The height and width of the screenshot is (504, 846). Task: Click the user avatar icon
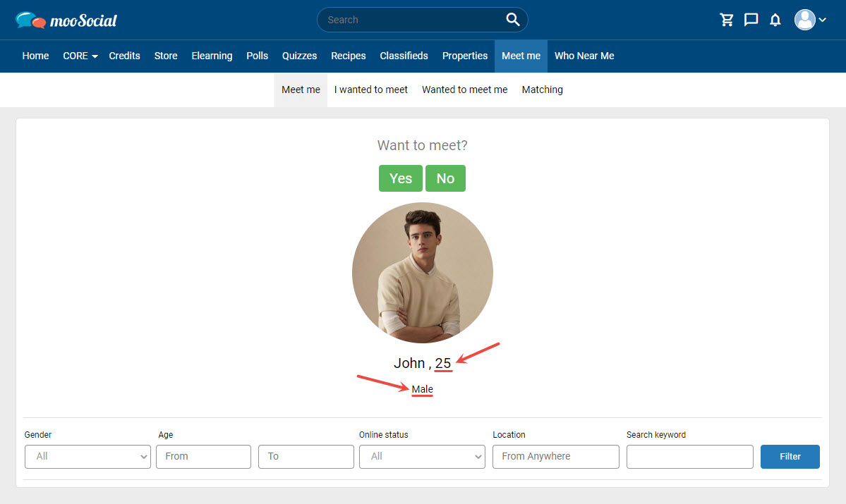(804, 20)
